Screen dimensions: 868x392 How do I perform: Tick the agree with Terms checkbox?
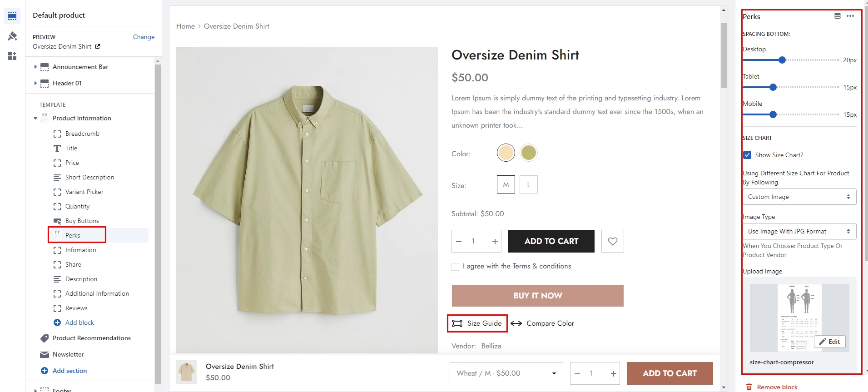tap(455, 267)
